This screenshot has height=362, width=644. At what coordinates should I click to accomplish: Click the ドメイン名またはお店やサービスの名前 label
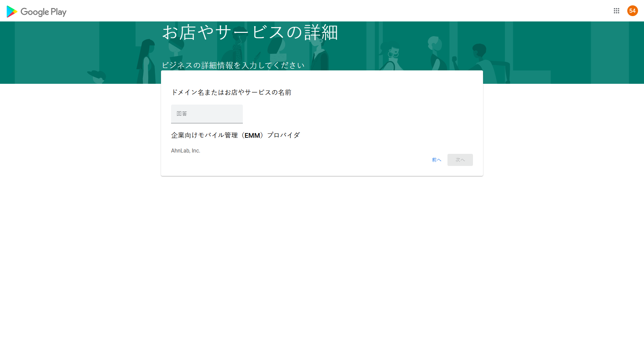(231, 93)
